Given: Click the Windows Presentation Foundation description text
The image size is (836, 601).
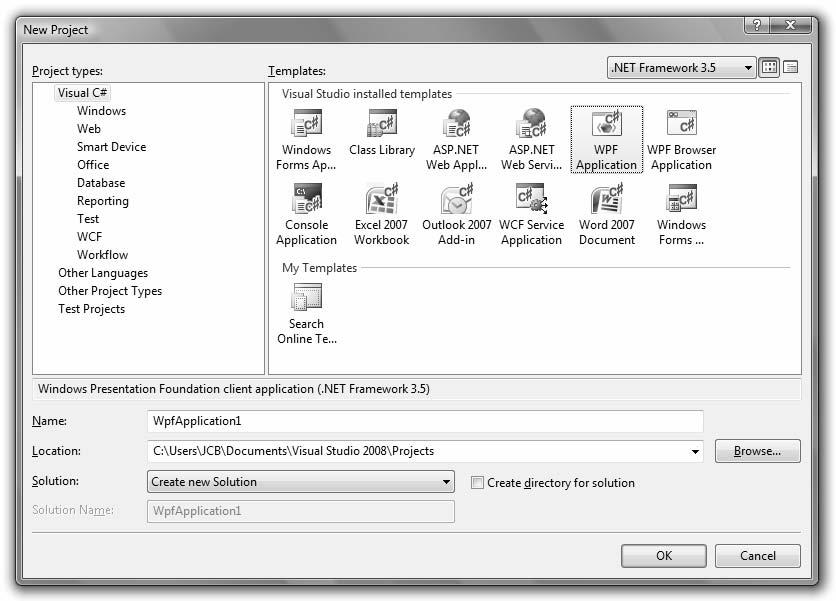Looking at the screenshot, I should point(234,389).
